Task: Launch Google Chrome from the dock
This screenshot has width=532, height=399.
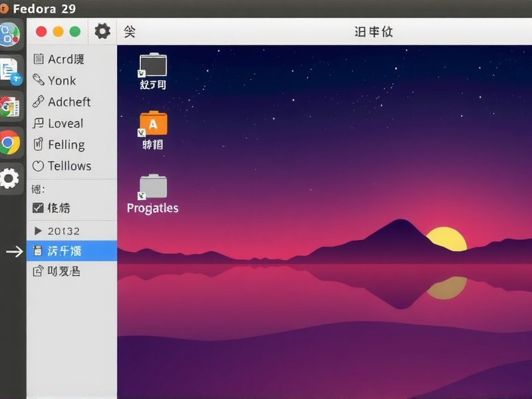Action: (x=10, y=142)
